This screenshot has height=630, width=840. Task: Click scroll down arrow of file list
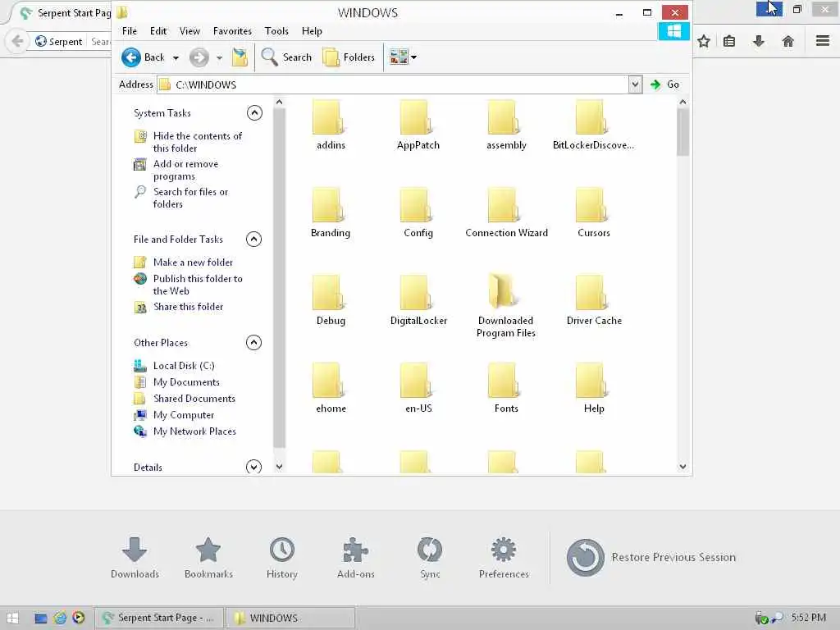pyautogui.click(x=682, y=467)
